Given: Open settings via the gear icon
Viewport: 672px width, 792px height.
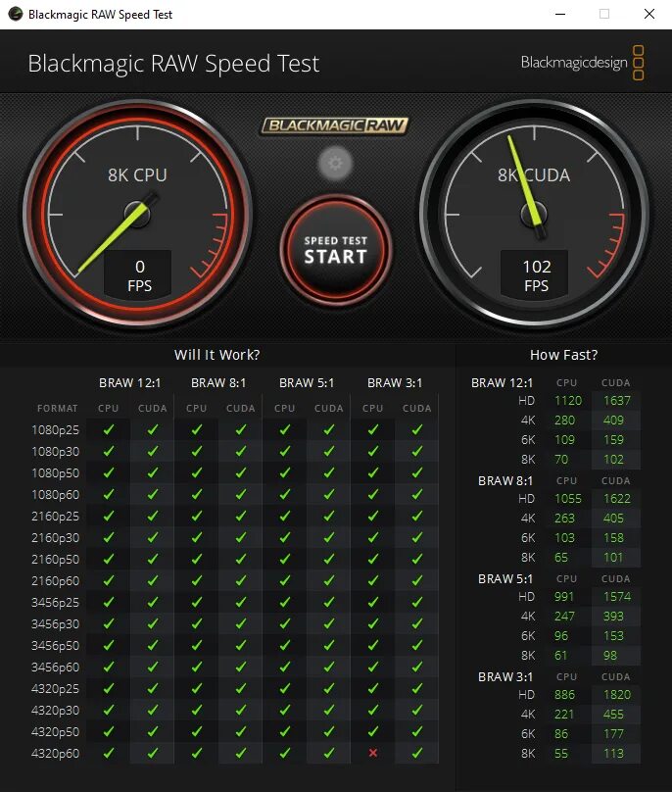Looking at the screenshot, I should coord(335,163).
